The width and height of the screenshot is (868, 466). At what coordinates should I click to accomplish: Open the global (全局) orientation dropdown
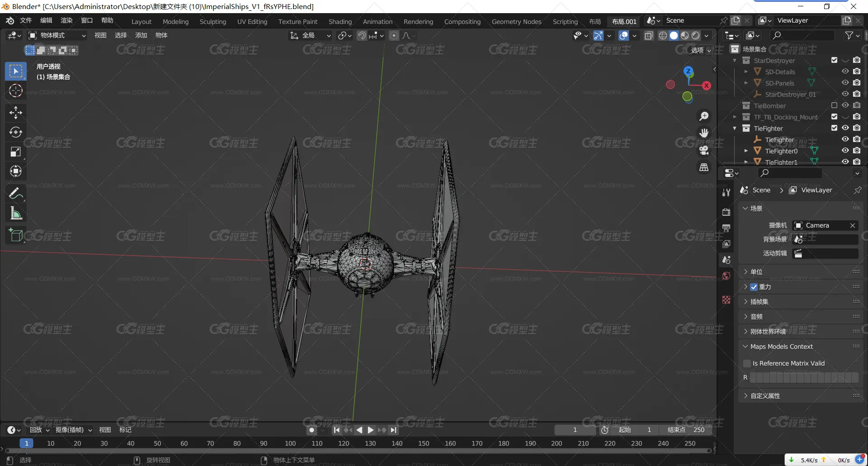pyautogui.click(x=311, y=35)
